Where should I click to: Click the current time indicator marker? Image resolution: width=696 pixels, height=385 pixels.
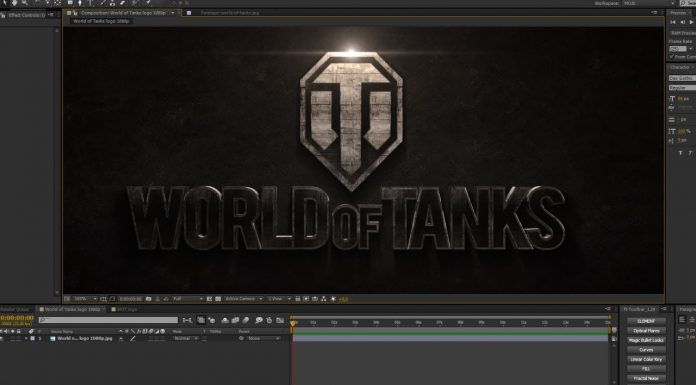pyautogui.click(x=293, y=323)
